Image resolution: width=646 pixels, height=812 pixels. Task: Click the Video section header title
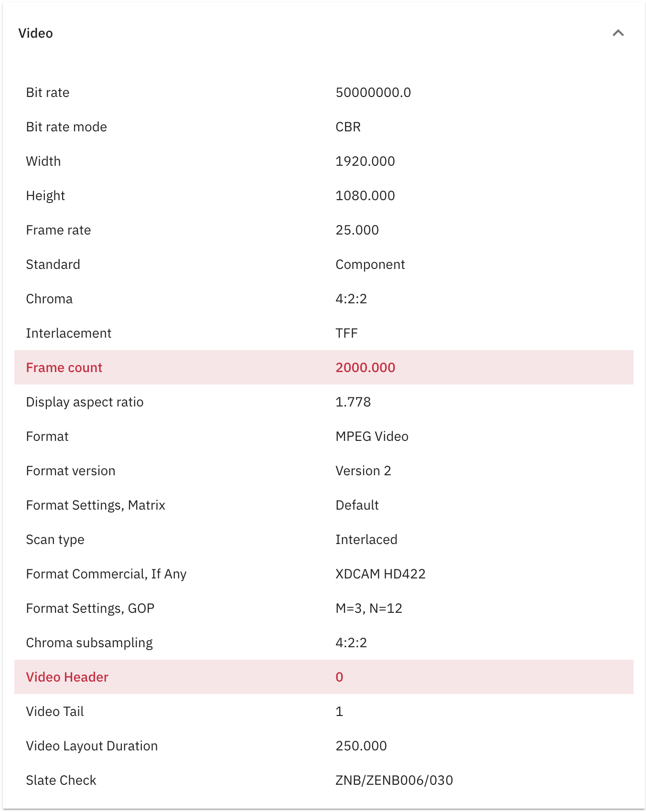pos(36,33)
